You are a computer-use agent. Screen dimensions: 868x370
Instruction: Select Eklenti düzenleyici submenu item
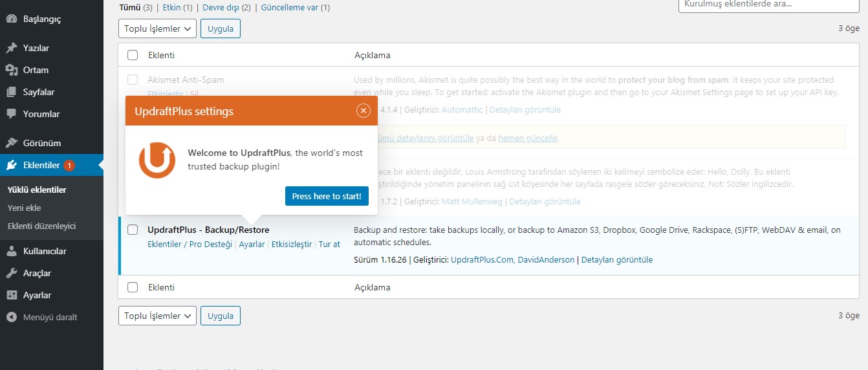[x=41, y=226]
